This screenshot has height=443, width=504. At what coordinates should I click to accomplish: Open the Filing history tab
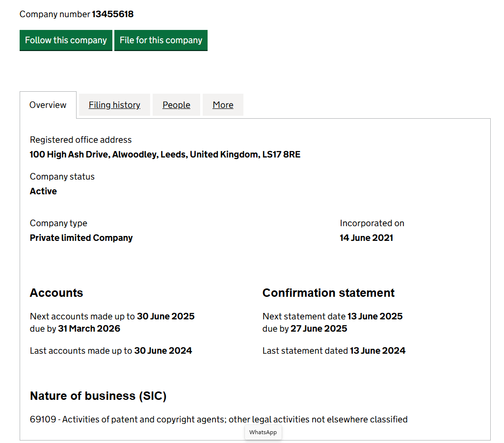pos(114,105)
